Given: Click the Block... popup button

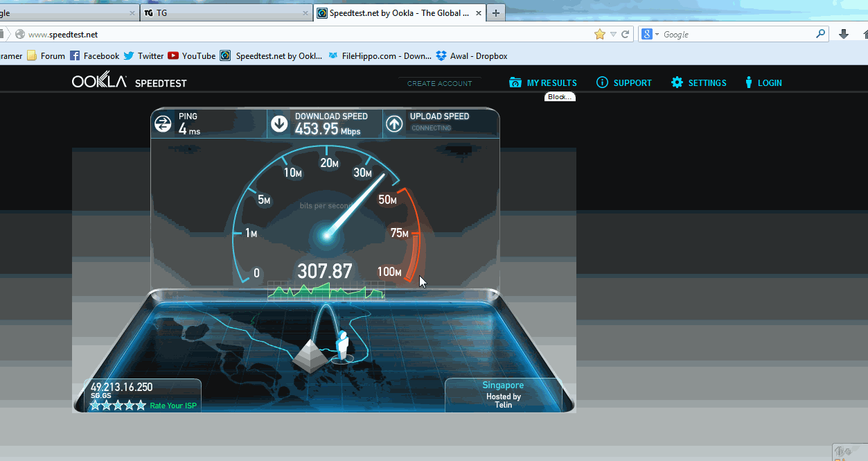Looking at the screenshot, I should click(560, 97).
